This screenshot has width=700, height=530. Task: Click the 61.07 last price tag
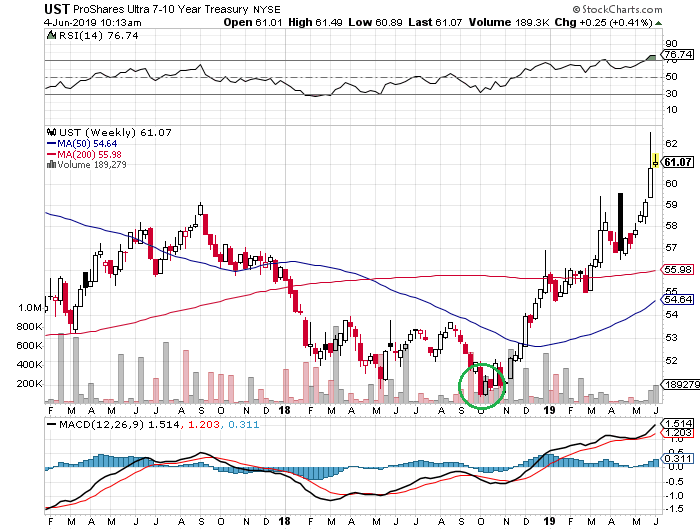tap(677, 162)
